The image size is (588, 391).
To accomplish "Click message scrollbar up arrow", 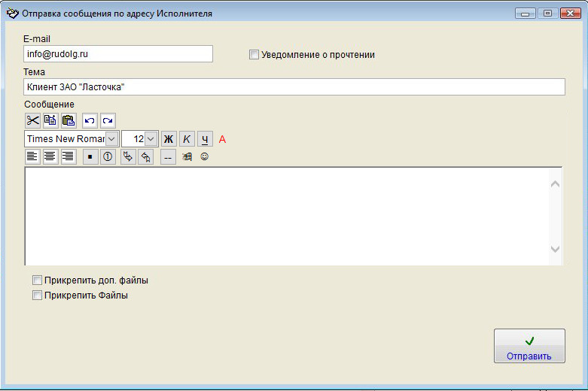I will tap(556, 184).
